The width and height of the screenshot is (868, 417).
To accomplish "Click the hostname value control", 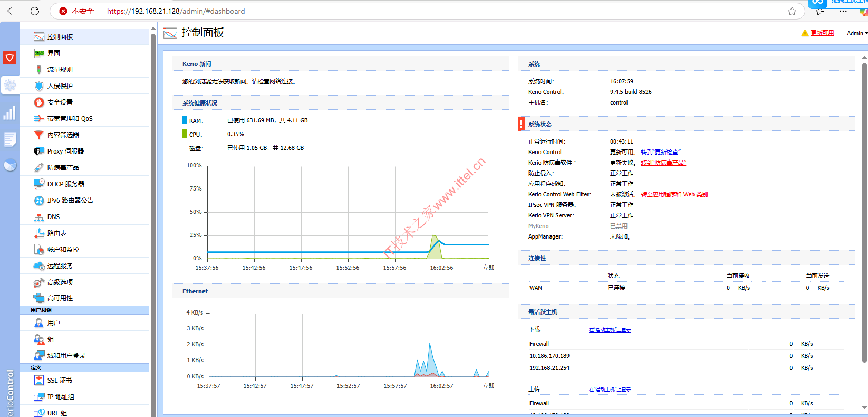I will [x=619, y=102].
